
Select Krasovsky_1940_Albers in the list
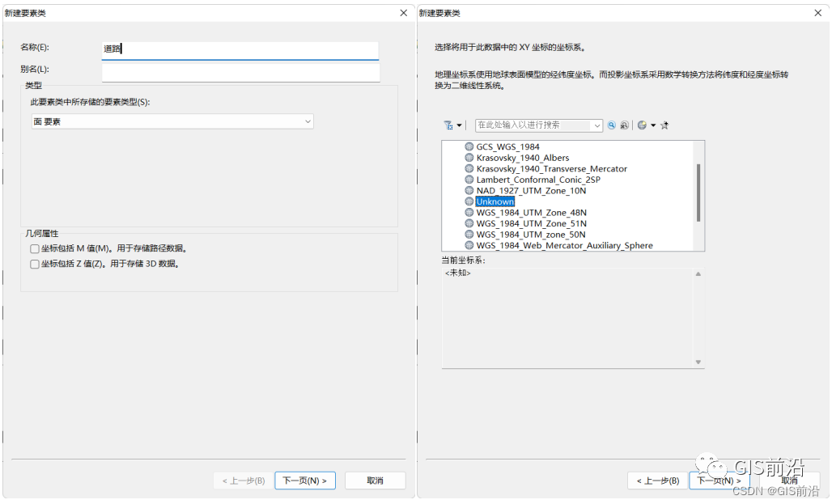522,158
